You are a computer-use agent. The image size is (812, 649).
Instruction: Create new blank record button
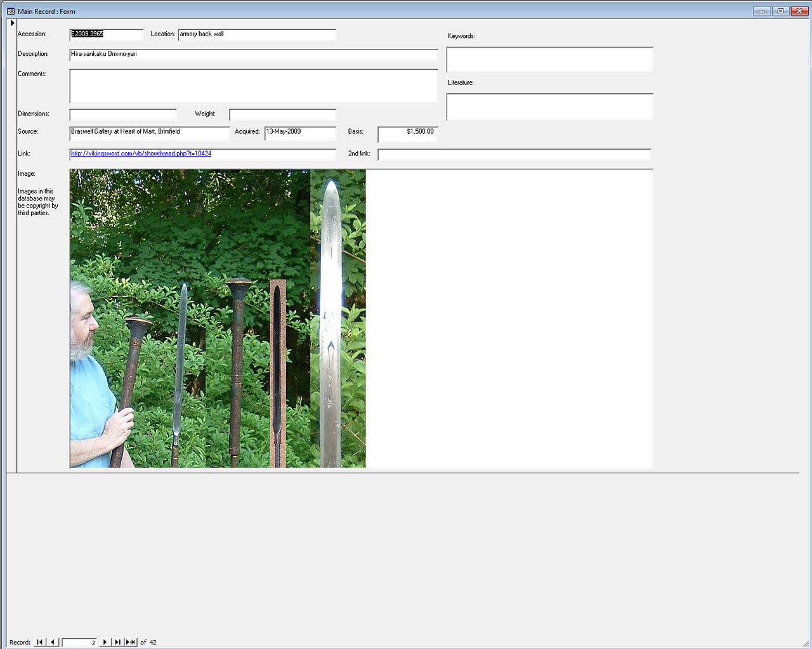(131, 642)
